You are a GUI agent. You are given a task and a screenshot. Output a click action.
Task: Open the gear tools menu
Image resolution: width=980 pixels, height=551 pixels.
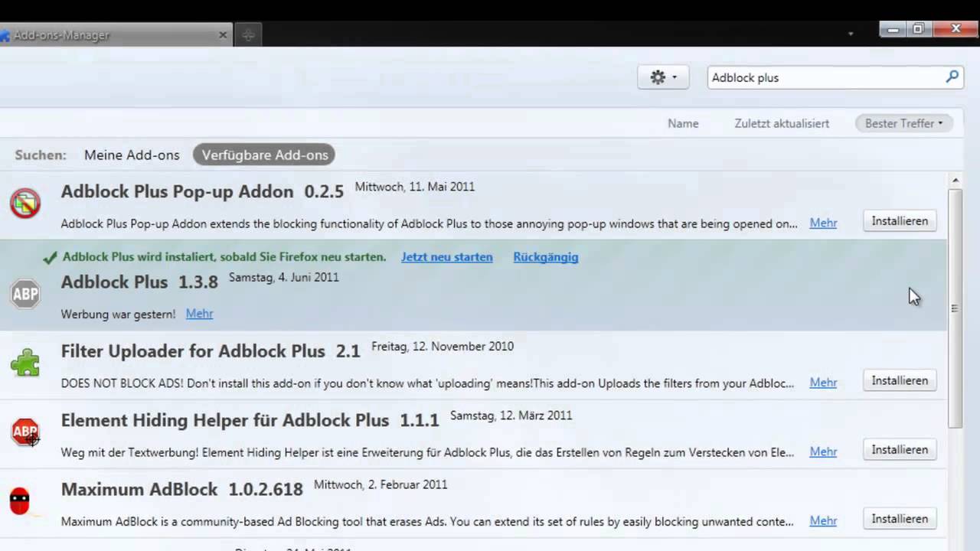tap(663, 77)
